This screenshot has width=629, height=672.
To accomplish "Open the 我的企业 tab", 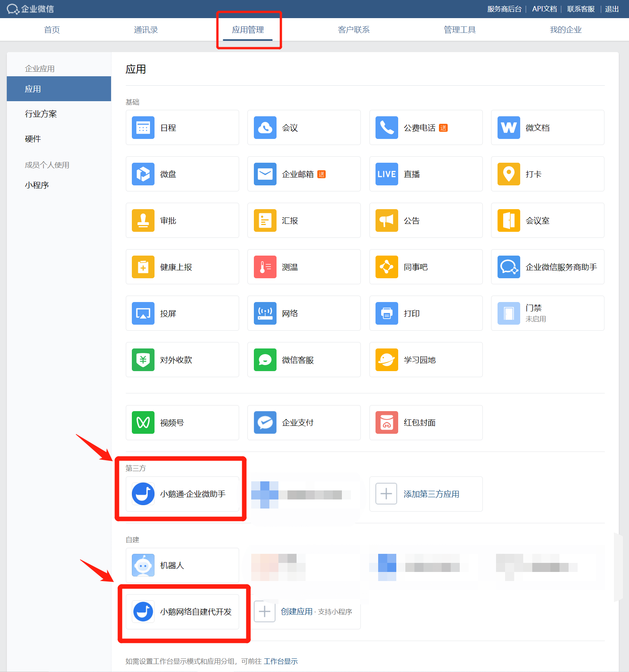I will click(566, 30).
